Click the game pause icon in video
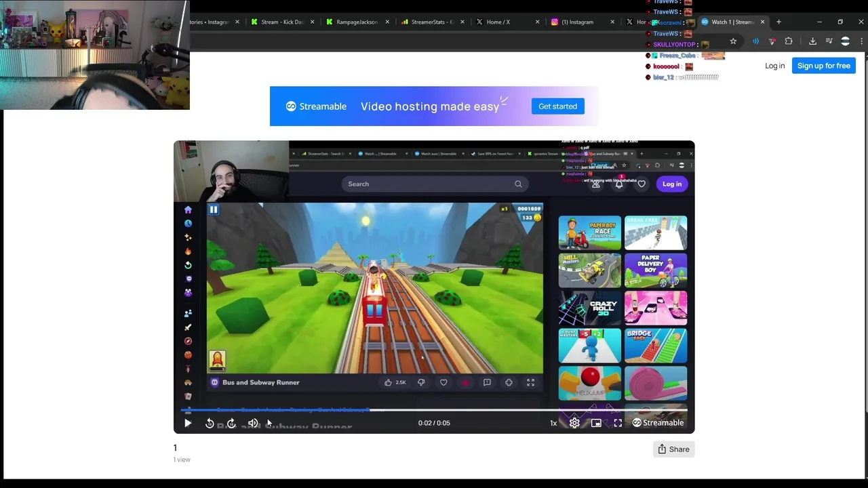868x488 pixels. (214, 209)
